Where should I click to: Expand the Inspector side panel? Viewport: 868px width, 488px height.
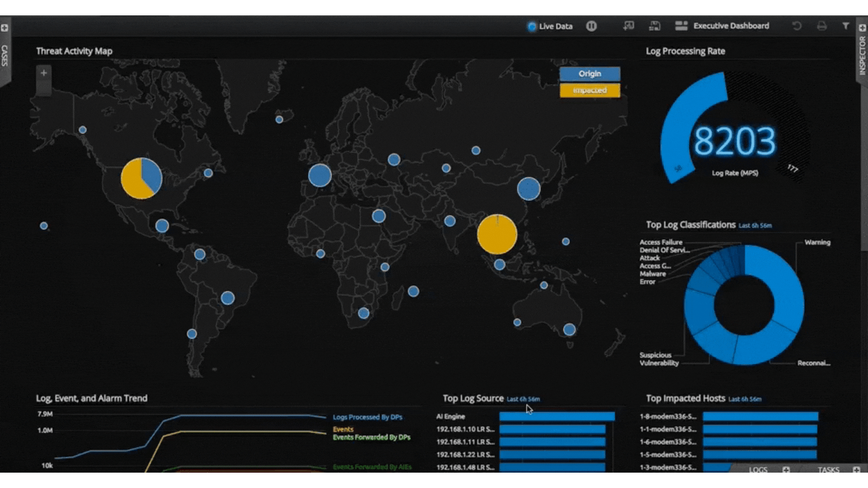[862, 55]
